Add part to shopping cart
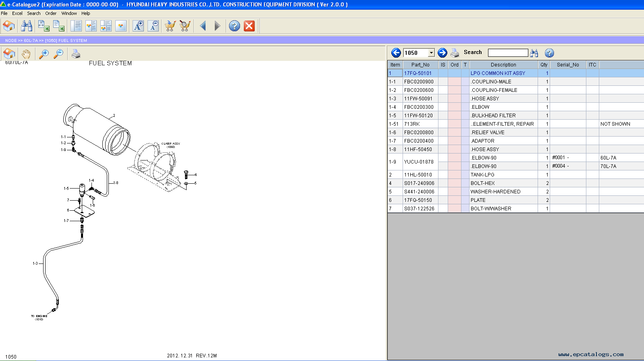This screenshot has height=361, width=644. 170,26
